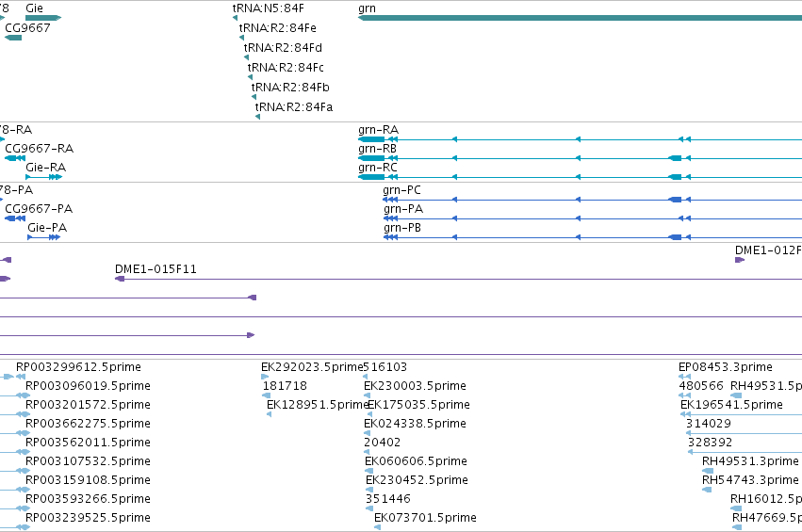This screenshot has height=532, width=802.
Task: Select the grn-RC transcript label
Action: (x=378, y=168)
